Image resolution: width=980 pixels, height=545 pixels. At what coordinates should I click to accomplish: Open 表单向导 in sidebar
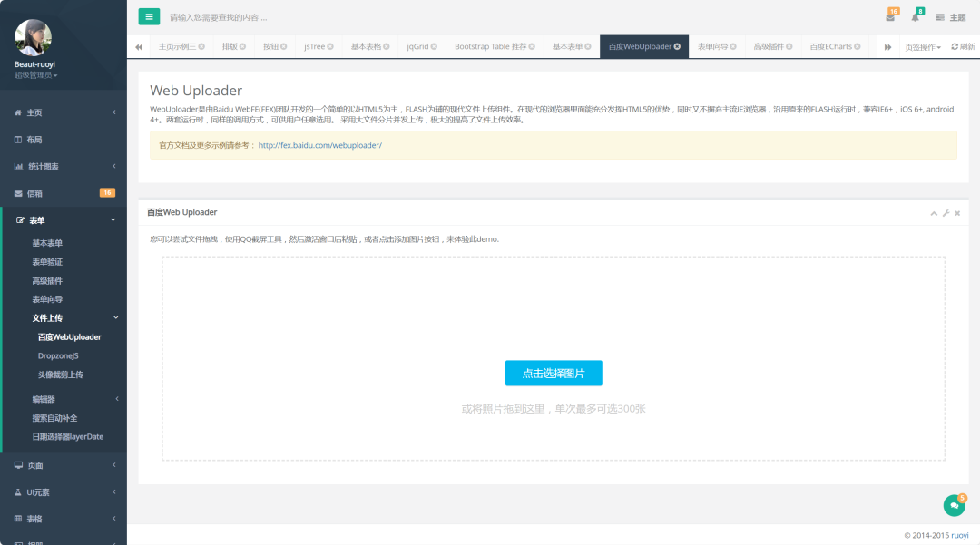click(x=47, y=299)
